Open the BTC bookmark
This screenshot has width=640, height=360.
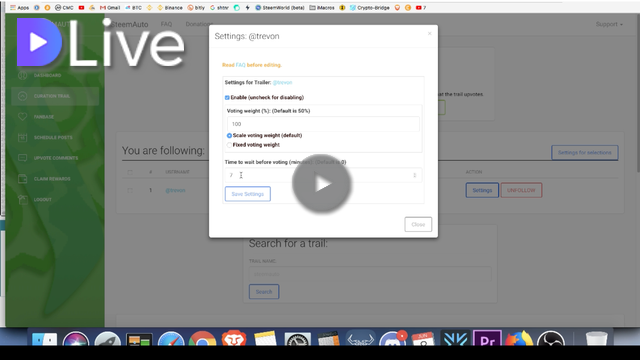(x=133, y=8)
